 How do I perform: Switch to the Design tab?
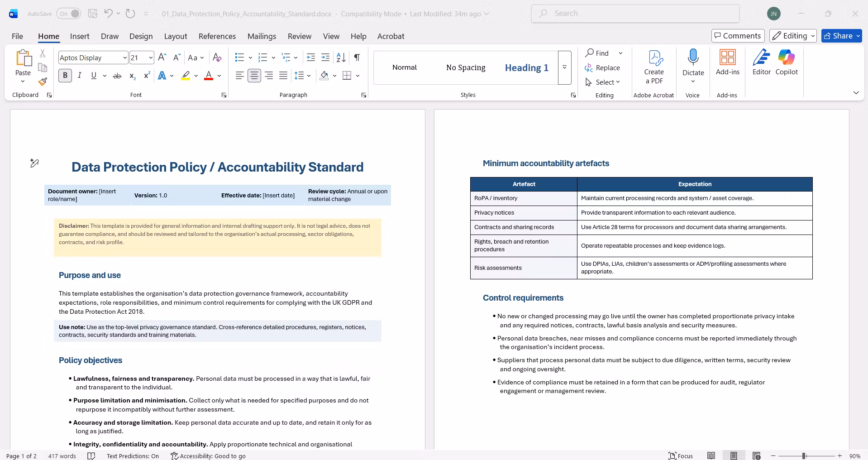pyautogui.click(x=141, y=36)
